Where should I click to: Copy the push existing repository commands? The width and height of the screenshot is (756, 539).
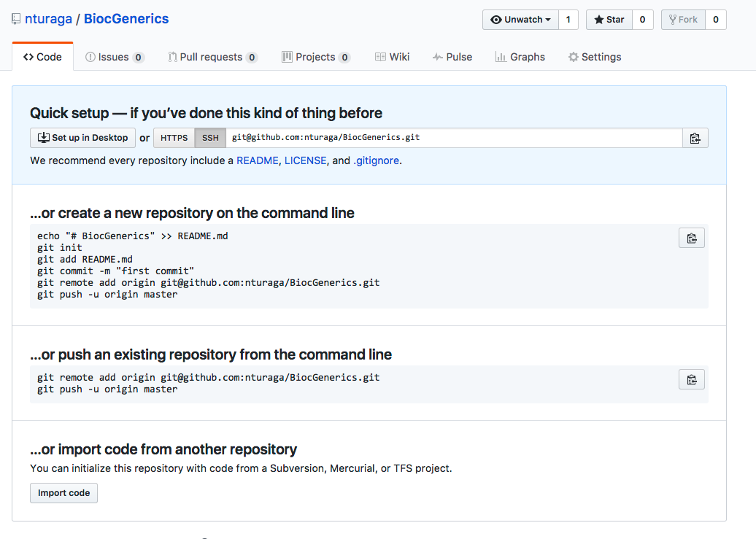691,379
